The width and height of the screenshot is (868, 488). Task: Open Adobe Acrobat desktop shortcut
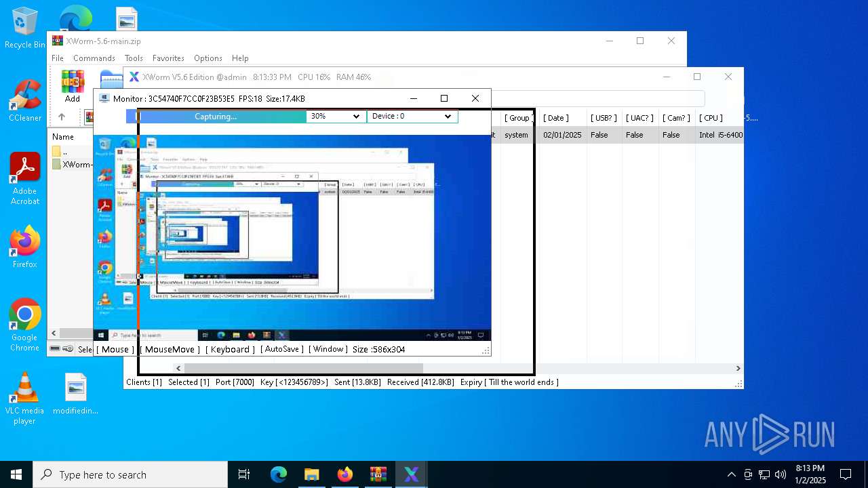click(25, 179)
